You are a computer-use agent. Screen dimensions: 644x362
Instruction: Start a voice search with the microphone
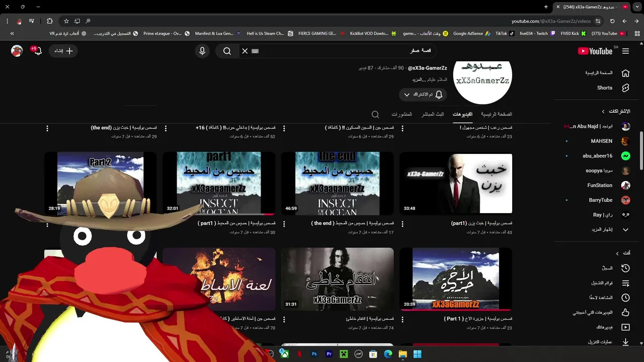(202, 51)
